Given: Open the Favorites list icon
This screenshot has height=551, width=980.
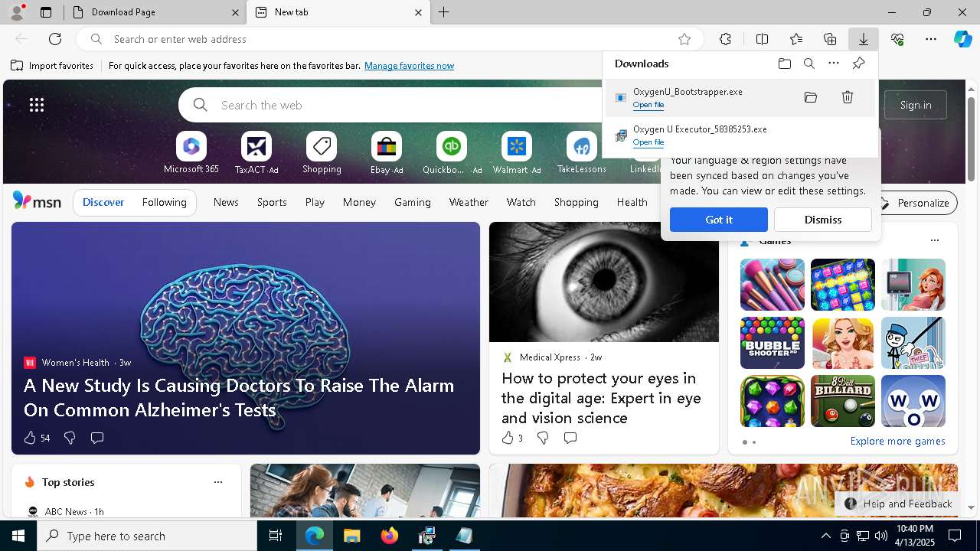Looking at the screenshot, I should (x=796, y=39).
